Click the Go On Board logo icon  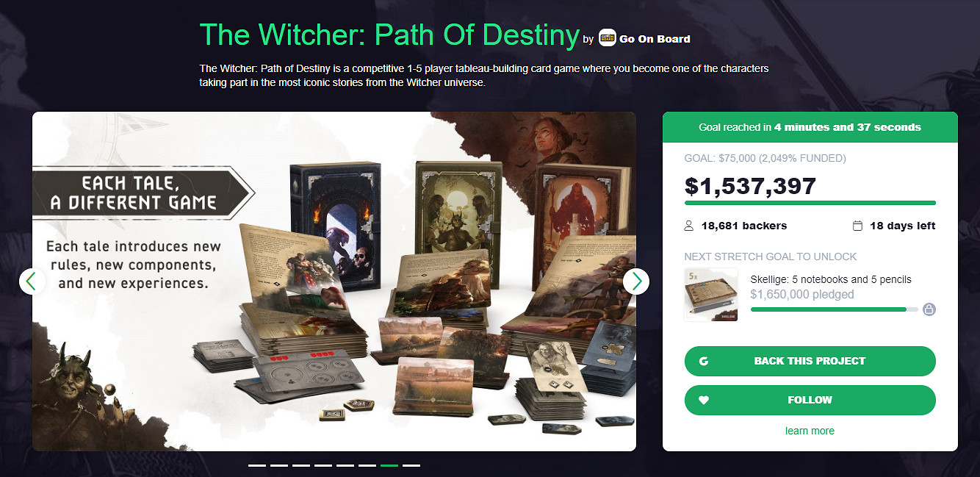coord(608,38)
